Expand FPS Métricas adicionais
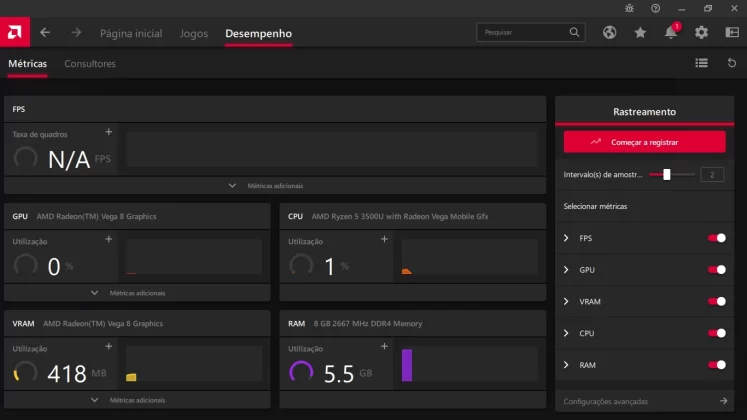 (275, 186)
